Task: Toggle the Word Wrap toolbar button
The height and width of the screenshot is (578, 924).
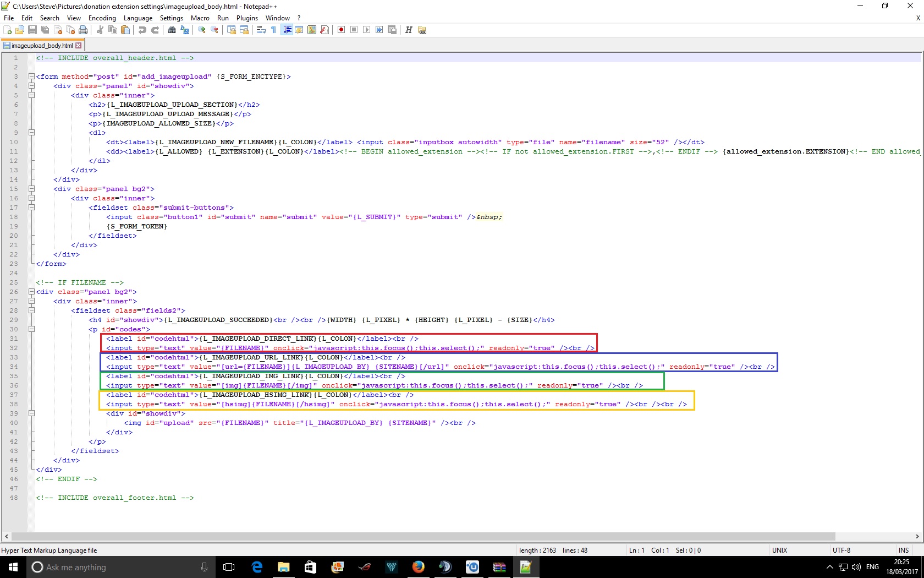Action: coord(261,30)
